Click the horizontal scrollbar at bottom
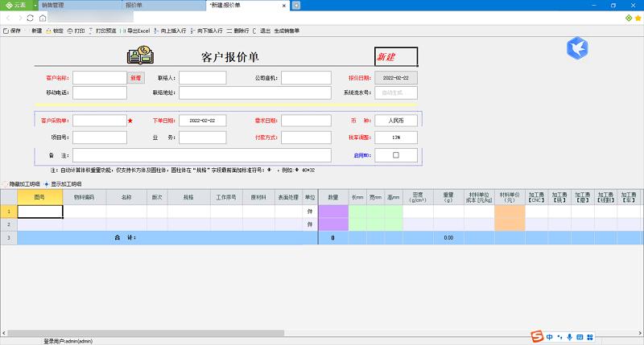 coord(146,333)
